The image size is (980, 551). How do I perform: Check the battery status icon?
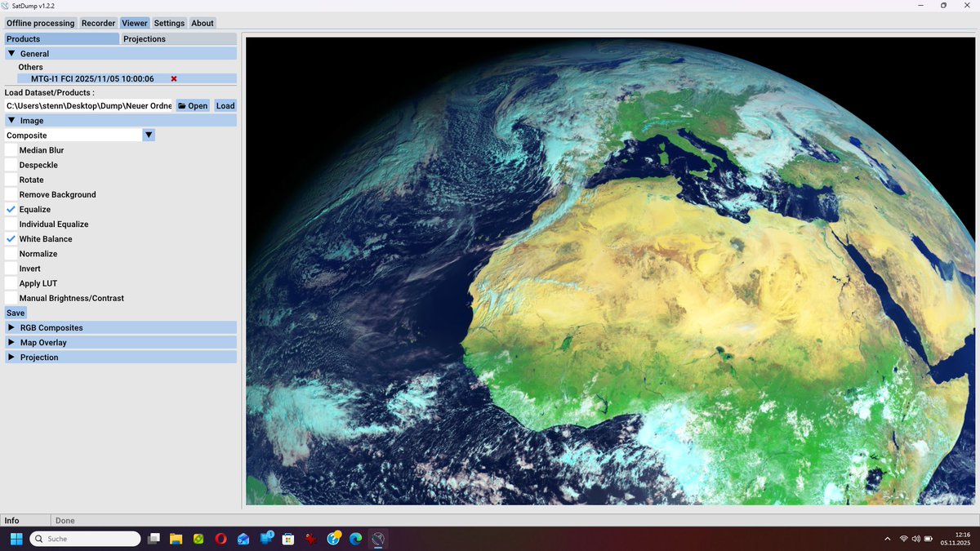click(929, 539)
